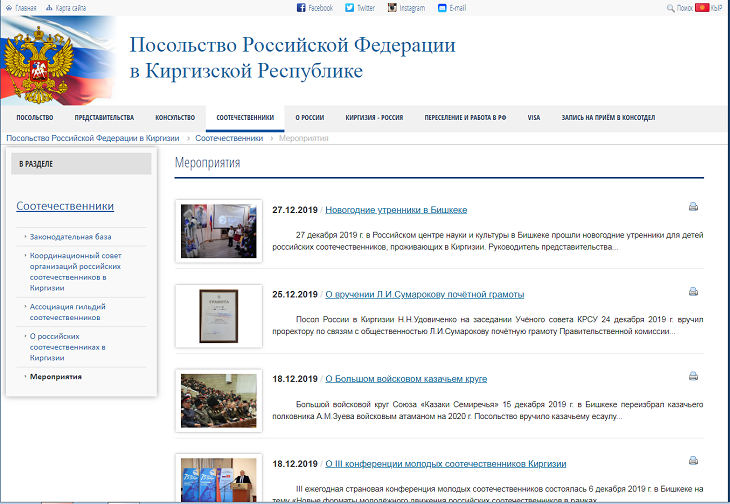Click the E-mail envelope icon
This screenshot has width=730, height=504.
click(442, 8)
